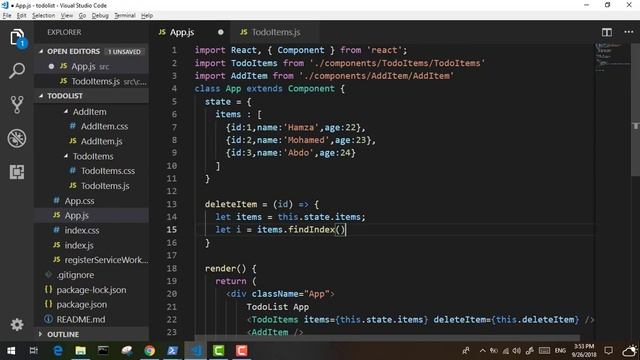Image resolution: width=640 pixels, height=360 pixels.
Task: Open File Explorer from taskbar
Action: [80, 351]
